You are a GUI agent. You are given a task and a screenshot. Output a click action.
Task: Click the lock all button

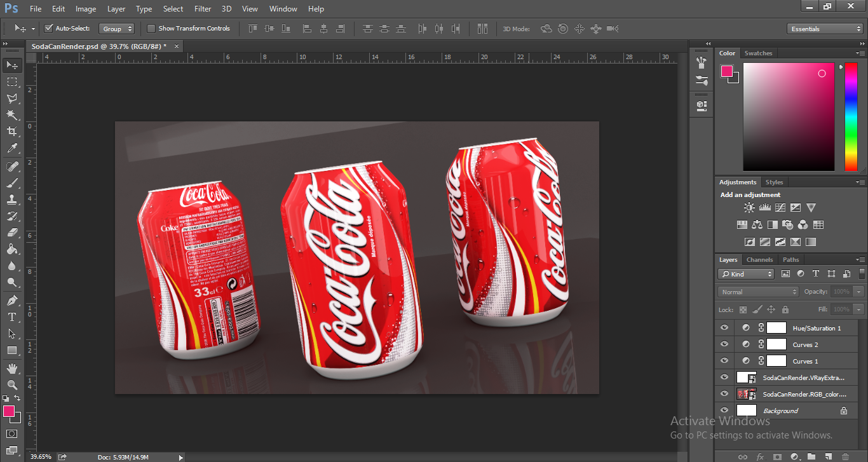(x=785, y=309)
